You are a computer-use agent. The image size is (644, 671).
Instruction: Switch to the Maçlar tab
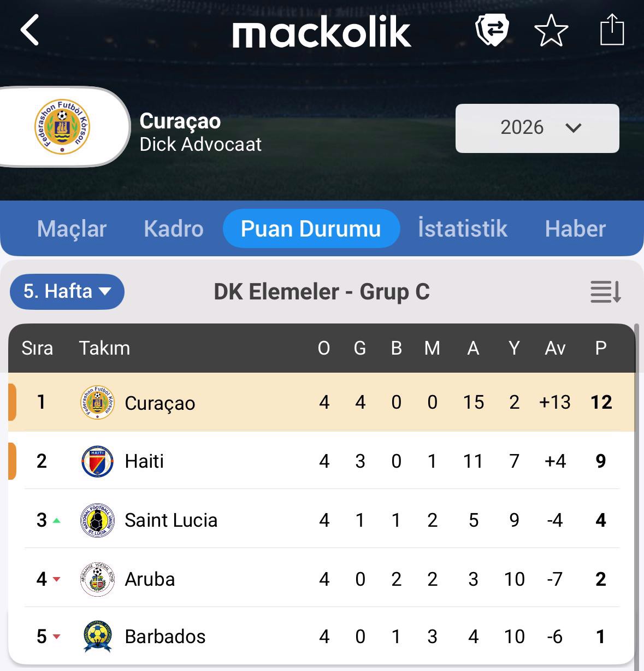tap(72, 229)
